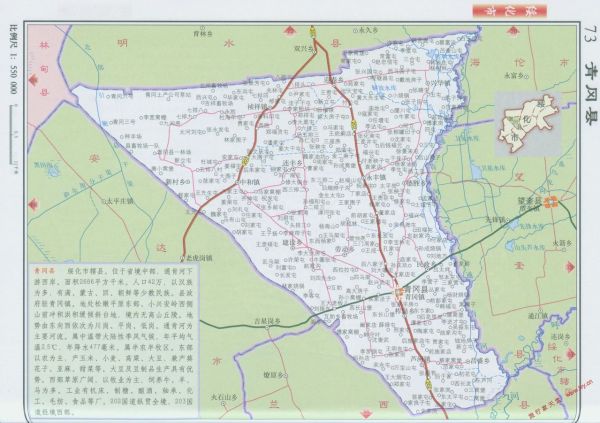Select the 民政乡 township label
600x423 pixels.
tap(426, 265)
